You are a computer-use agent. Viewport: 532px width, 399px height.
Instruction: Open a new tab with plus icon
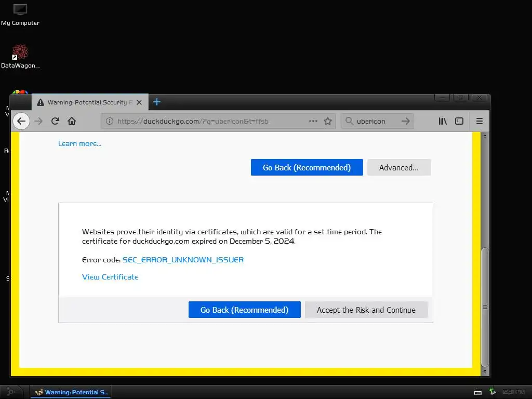tap(157, 102)
